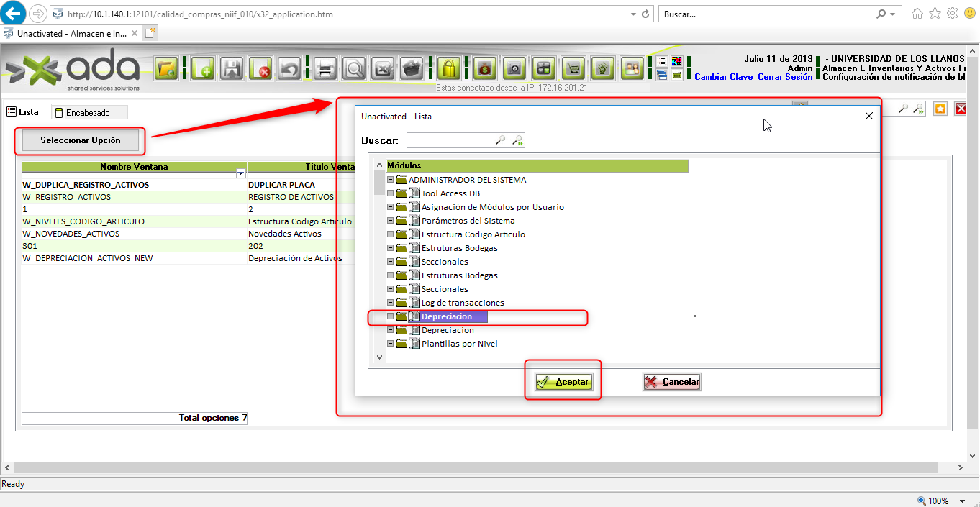The height and width of the screenshot is (507, 980).
Task: Click the padlock toolbar icon
Action: click(x=449, y=68)
